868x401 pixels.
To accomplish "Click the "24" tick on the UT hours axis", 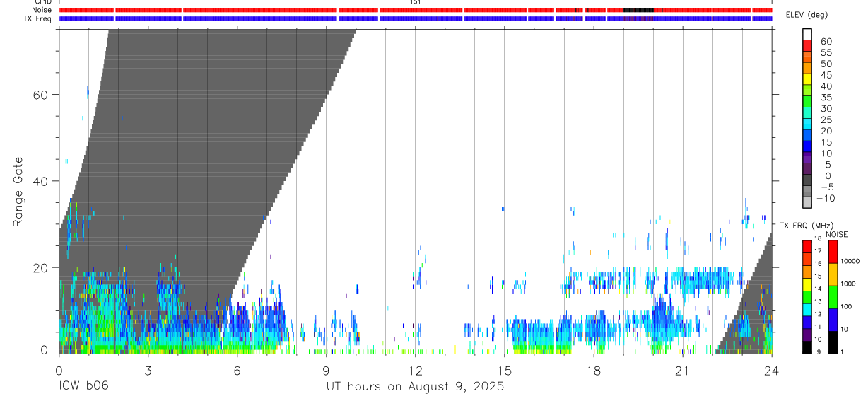I will (771, 370).
